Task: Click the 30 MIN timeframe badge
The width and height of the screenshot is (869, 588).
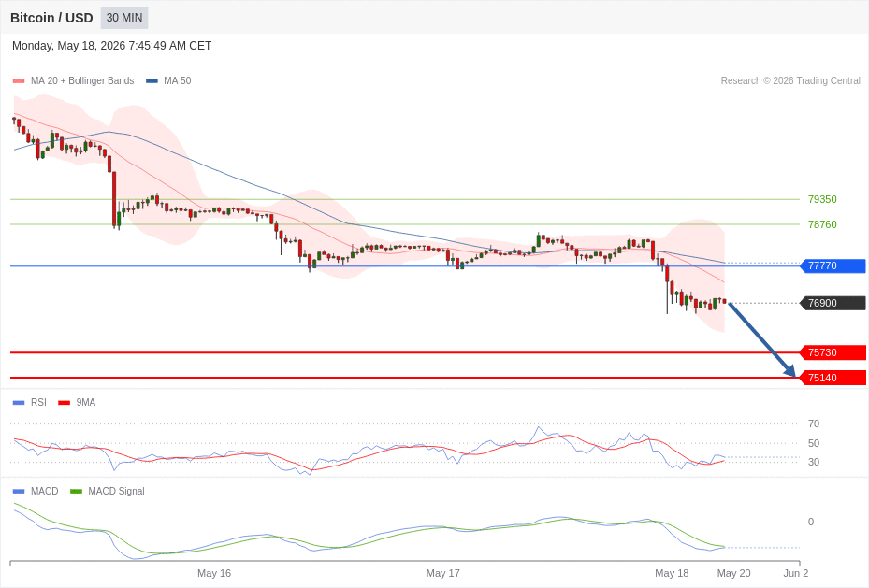Action: point(124,18)
